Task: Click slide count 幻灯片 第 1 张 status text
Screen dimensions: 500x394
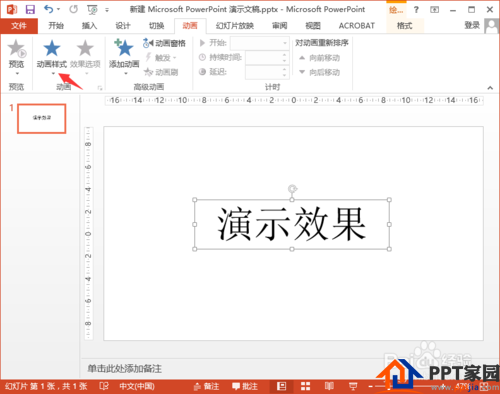Action: [x=46, y=386]
